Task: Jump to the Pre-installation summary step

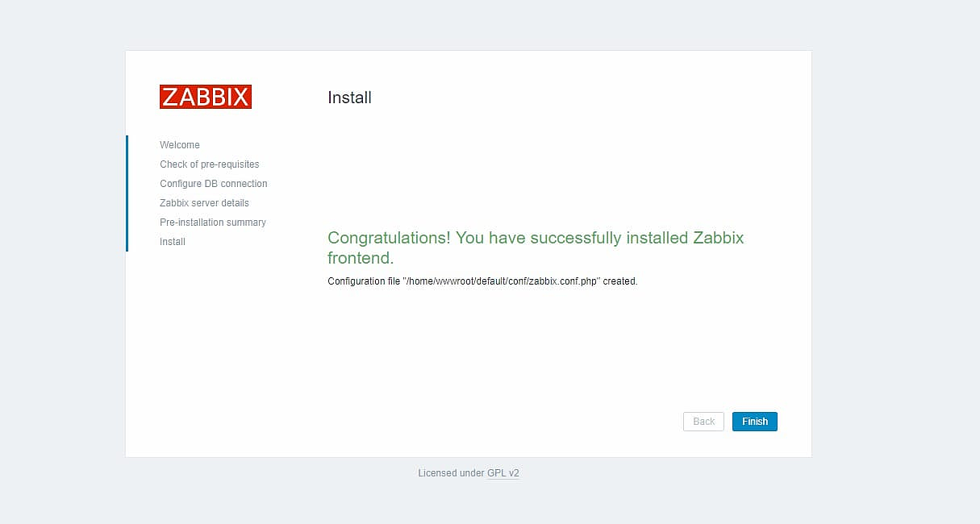Action: [213, 222]
